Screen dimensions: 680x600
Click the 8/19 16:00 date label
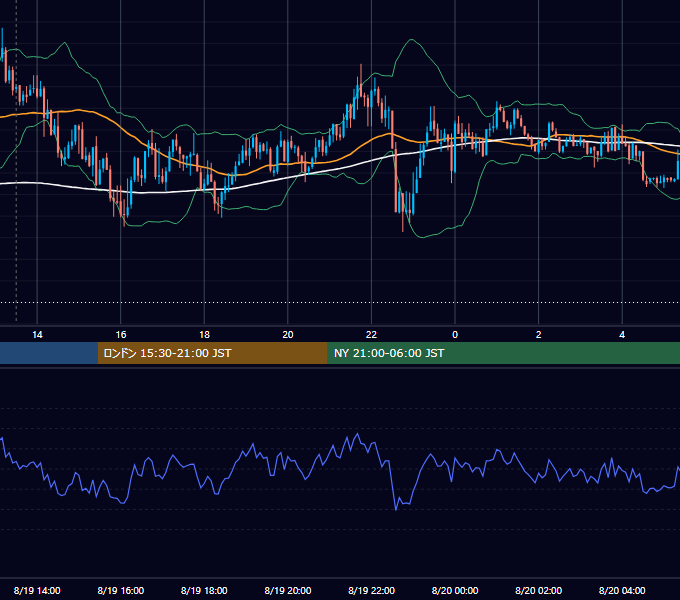121,590
